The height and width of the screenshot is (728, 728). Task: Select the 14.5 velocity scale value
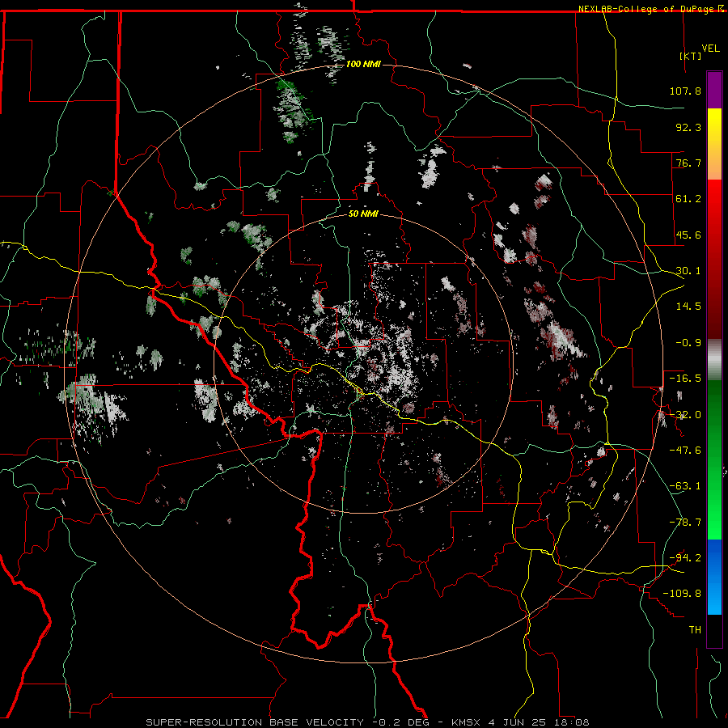pyautogui.click(x=688, y=307)
